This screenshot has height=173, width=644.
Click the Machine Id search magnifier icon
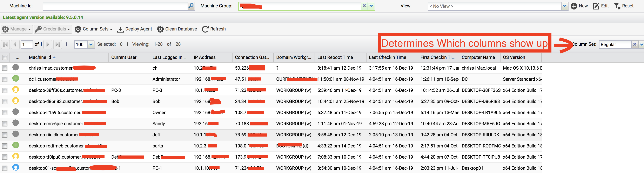[x=191, y=6]
